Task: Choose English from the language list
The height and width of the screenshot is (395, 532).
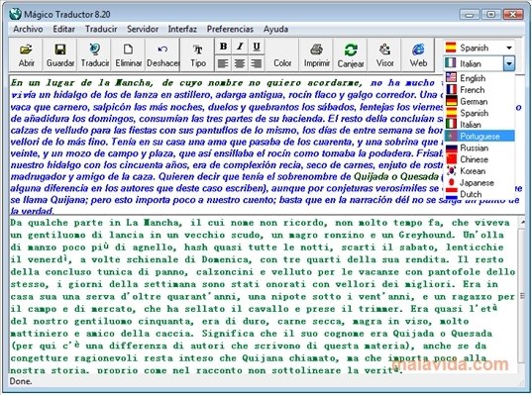Action: [479, 78]
